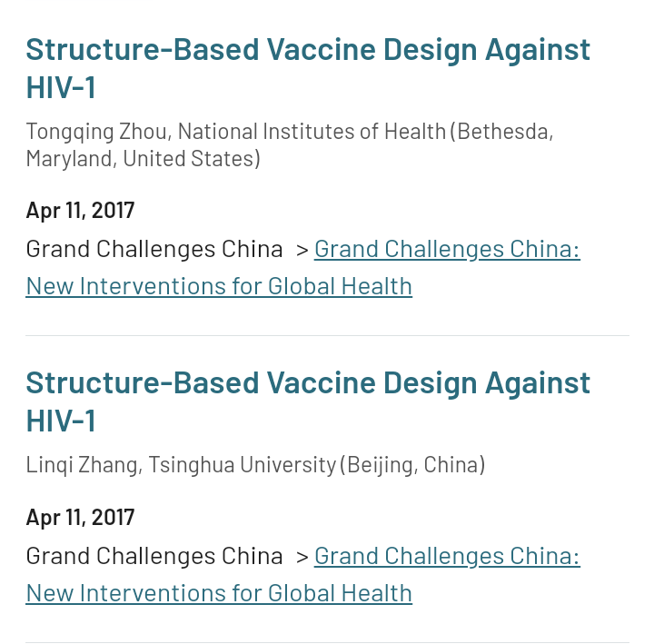
Task: Open Tongqing Zhou's Structure-Based Vaccine Design title
Action: [x=307, y=49]
